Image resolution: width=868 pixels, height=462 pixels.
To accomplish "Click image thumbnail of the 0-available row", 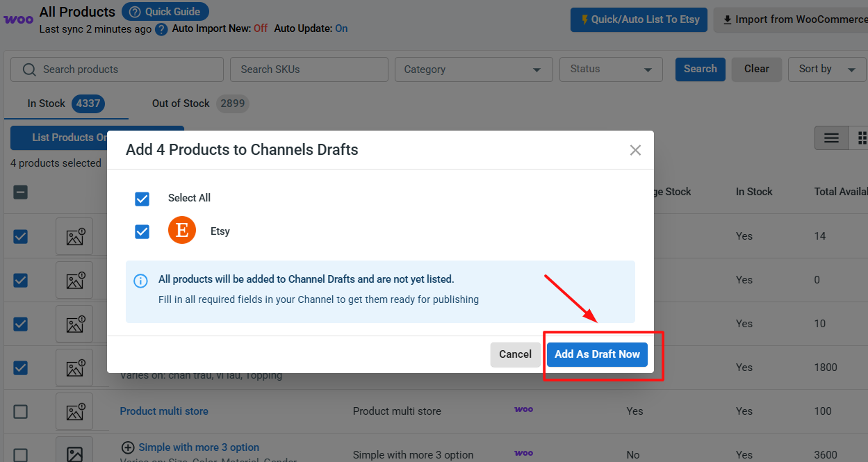I will click(74, 281).
